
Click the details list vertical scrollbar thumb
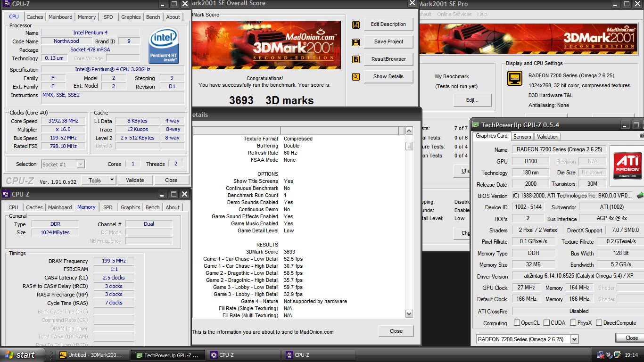click(409, 147)
